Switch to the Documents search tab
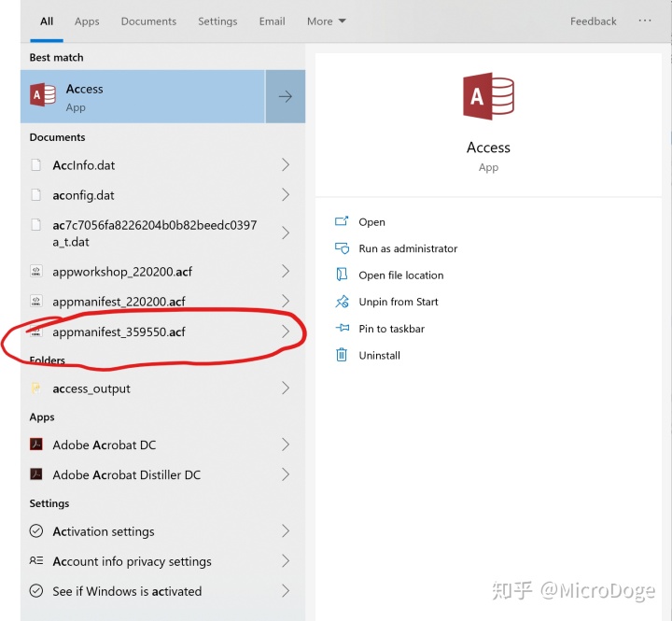672x621 pixels. [148, 21]
